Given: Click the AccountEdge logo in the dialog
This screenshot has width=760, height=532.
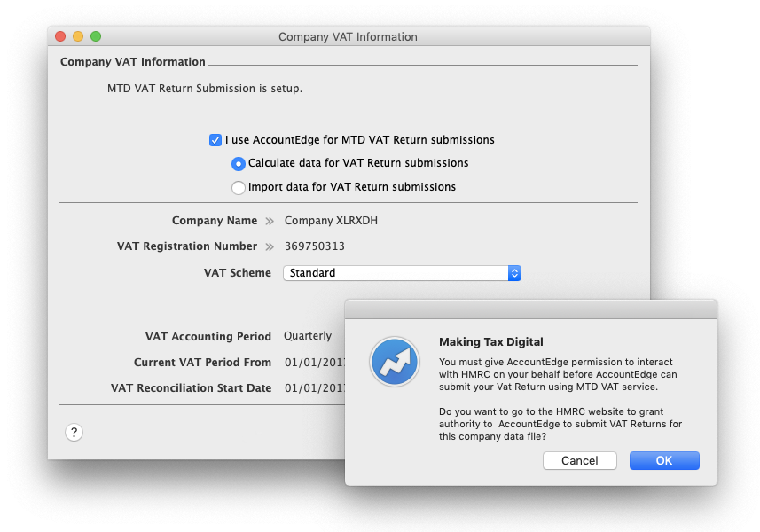Looking at the screenshot, I should (395, 361).
